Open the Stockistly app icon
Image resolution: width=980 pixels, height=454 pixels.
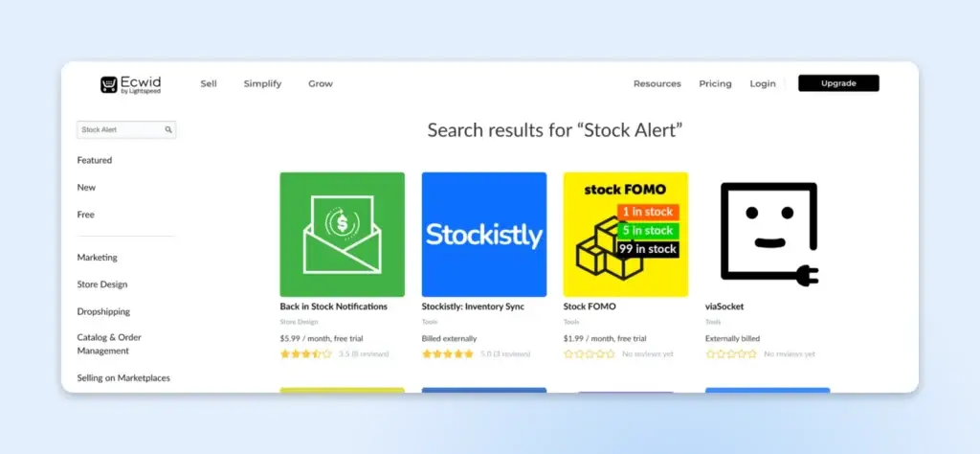click(x=484, y=235)
